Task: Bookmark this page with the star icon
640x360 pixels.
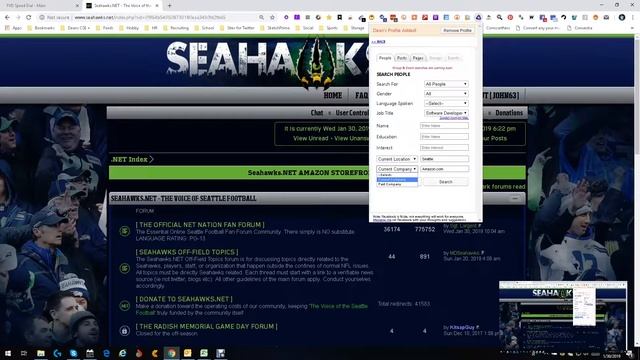Action: [x=272, y=17]
